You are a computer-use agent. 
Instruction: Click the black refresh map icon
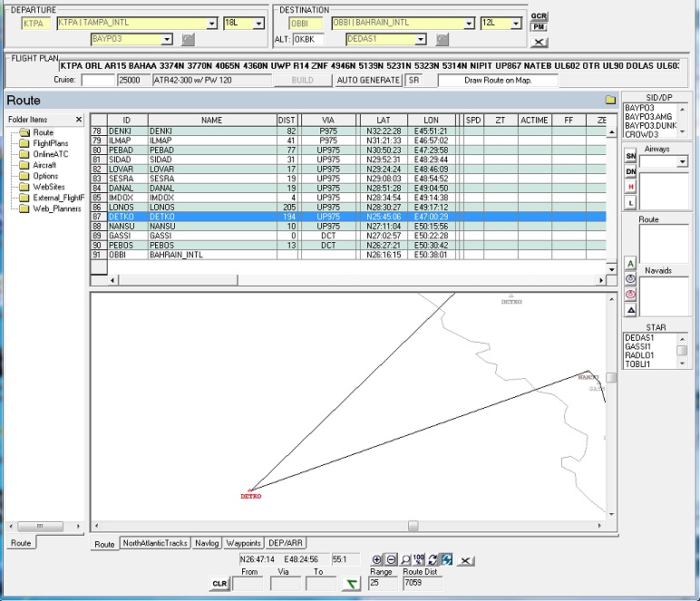[x=433, y=559]
